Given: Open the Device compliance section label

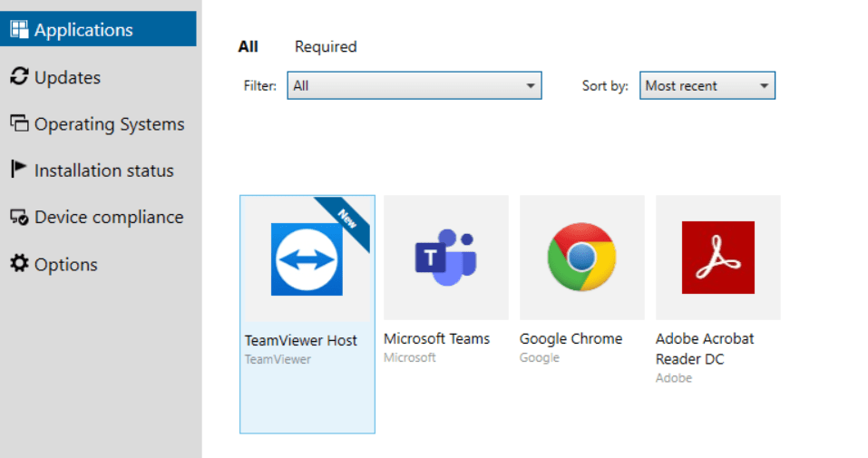Looking at the screenshot, I should (109, 217).
